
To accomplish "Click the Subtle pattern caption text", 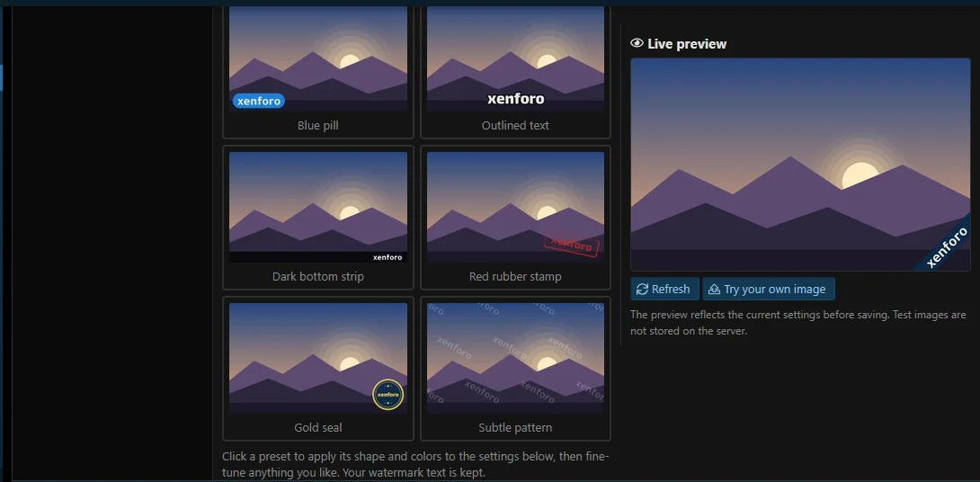I will point(516,428).
